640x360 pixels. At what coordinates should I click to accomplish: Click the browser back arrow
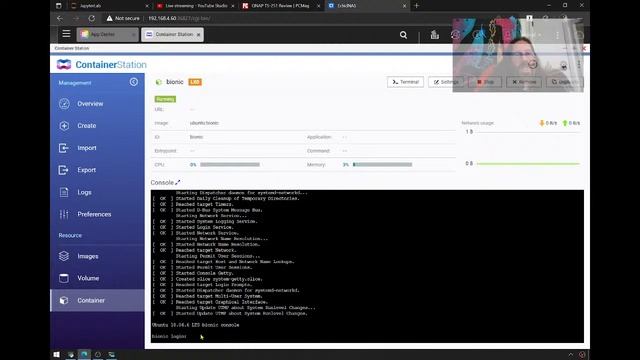(60, 18)
